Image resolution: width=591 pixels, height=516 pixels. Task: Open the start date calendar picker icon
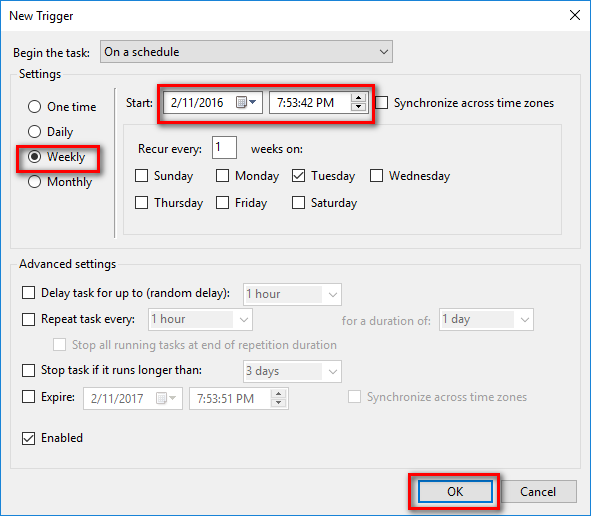coord(246,102)
